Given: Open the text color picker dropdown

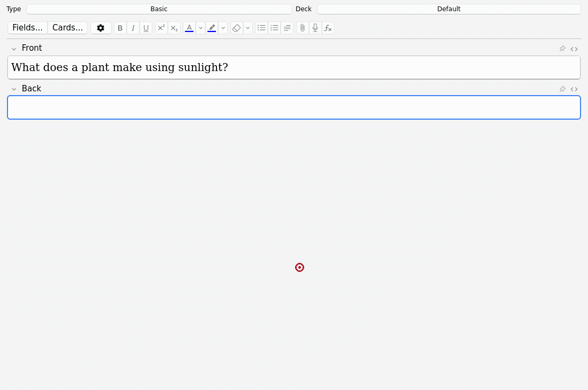Looking at the screenshot, I should click(x=200, y=28).
